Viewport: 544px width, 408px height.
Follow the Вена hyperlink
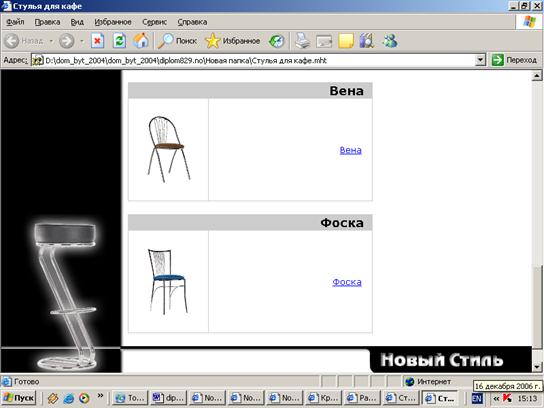pos(350,150)
